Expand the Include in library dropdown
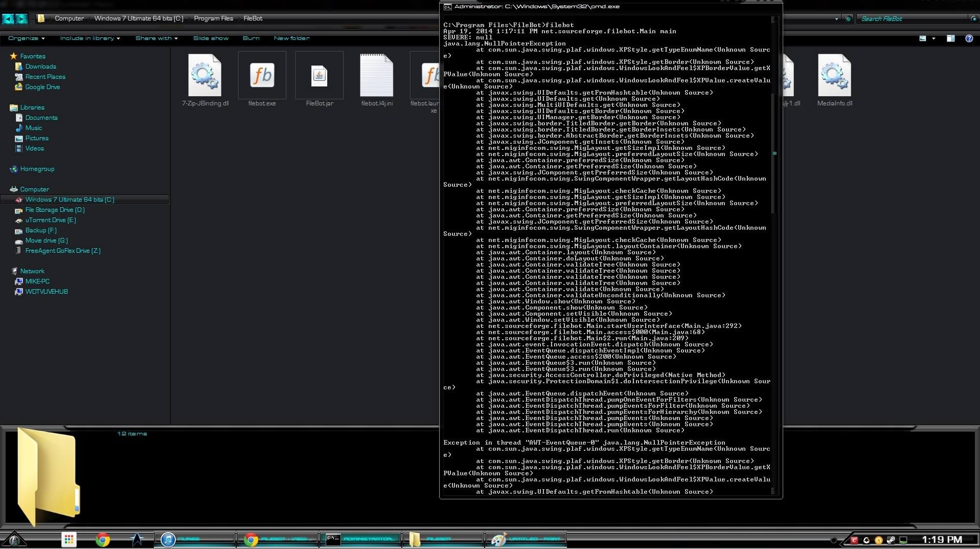Screen dimensions: 980x549 [90, 38]
